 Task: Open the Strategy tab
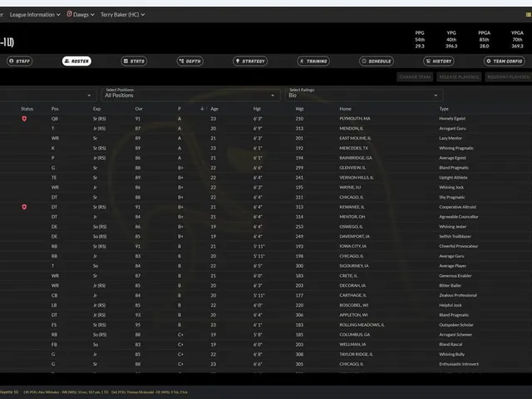click(x=250, y=61)
